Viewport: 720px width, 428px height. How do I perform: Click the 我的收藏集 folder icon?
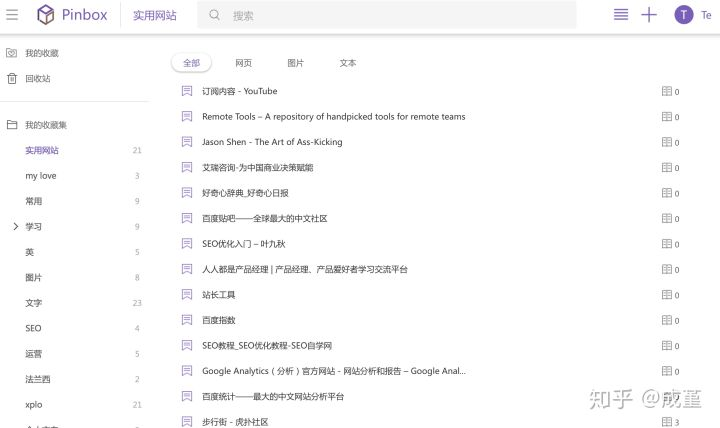[x=12, y=125]
